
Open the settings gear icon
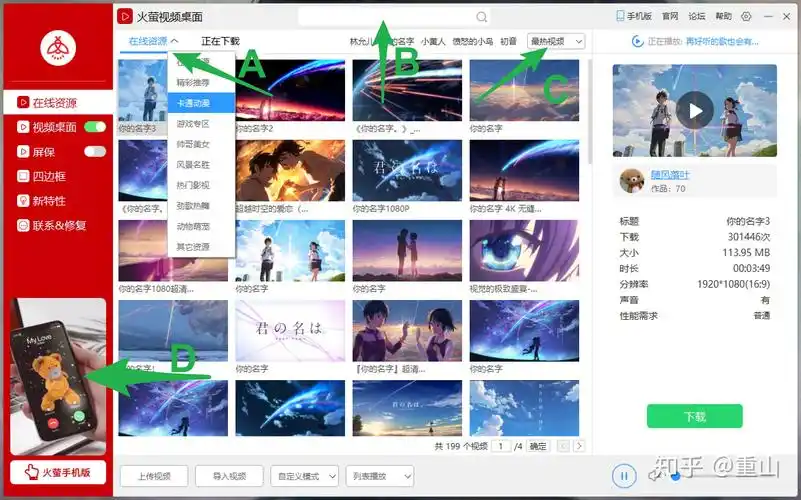746,16
